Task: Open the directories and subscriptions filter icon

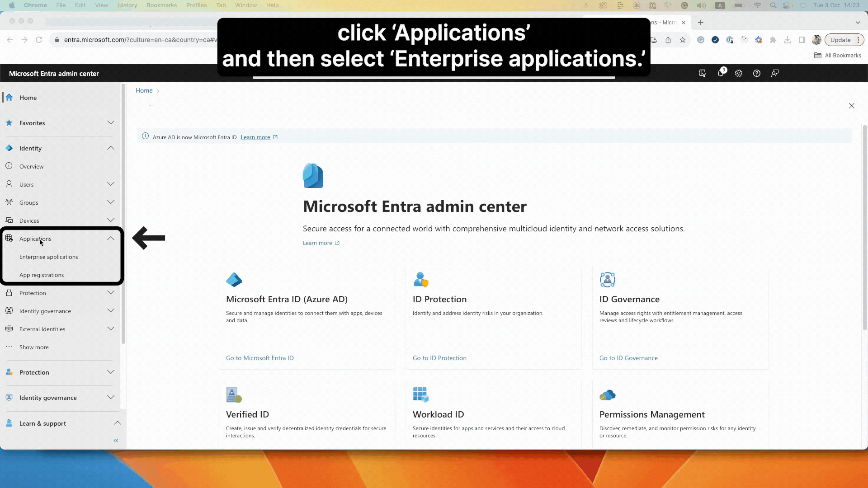Action: click(703, 73)
